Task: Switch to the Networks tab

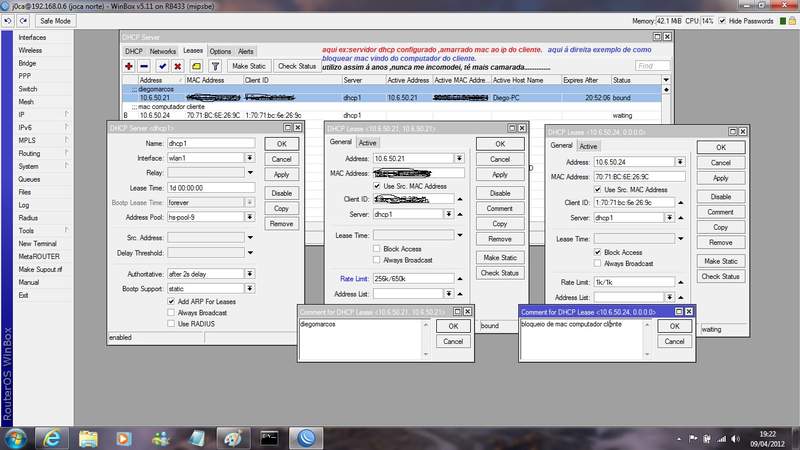Action: [162, 51]
